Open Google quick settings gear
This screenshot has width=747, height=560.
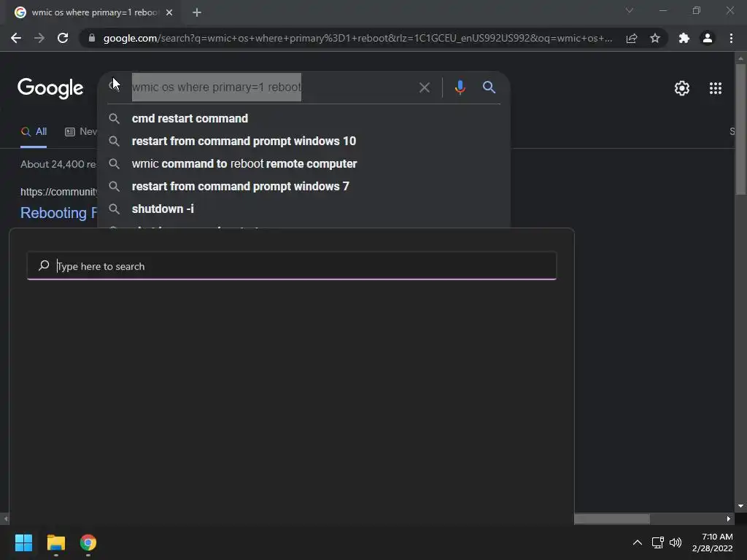[x=682, y=88]
